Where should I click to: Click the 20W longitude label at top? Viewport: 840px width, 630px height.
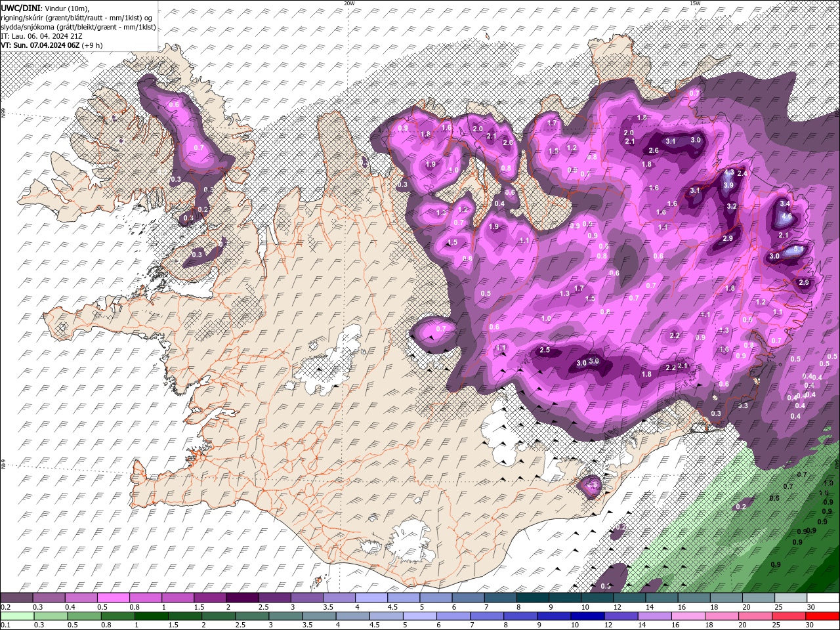click(349, 3)
